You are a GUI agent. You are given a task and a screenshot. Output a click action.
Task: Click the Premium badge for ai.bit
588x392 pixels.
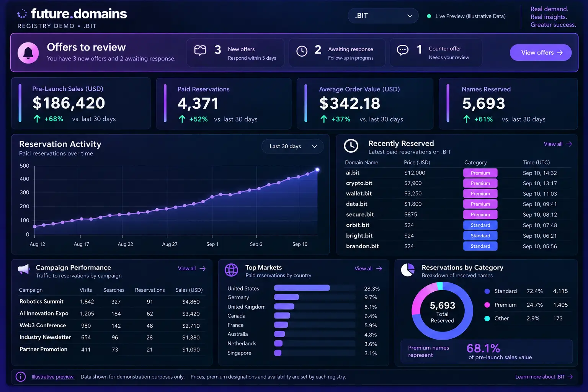pyautogui.click(x=480, y=173)
